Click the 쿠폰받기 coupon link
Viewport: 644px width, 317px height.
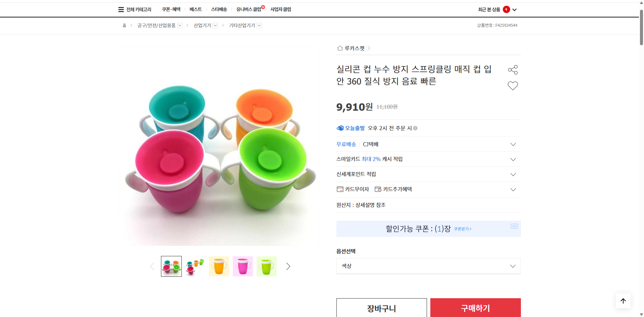coord(462,229)
